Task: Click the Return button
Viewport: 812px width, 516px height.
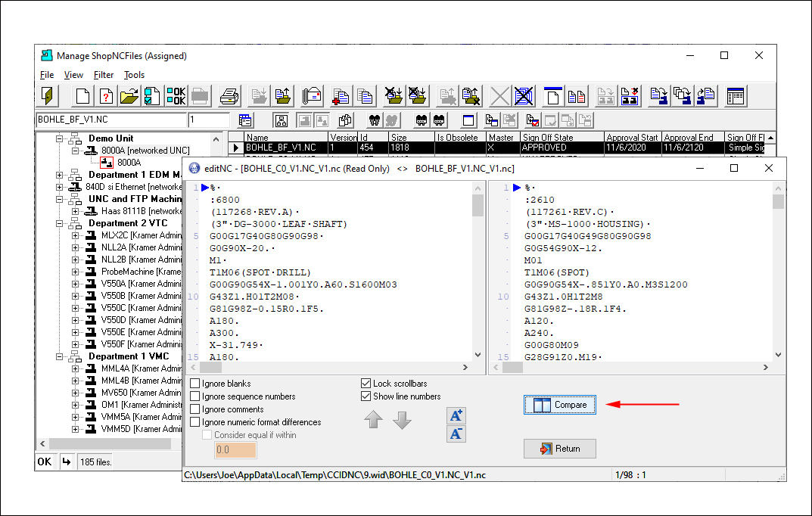Action: click(x=560, y=449)
